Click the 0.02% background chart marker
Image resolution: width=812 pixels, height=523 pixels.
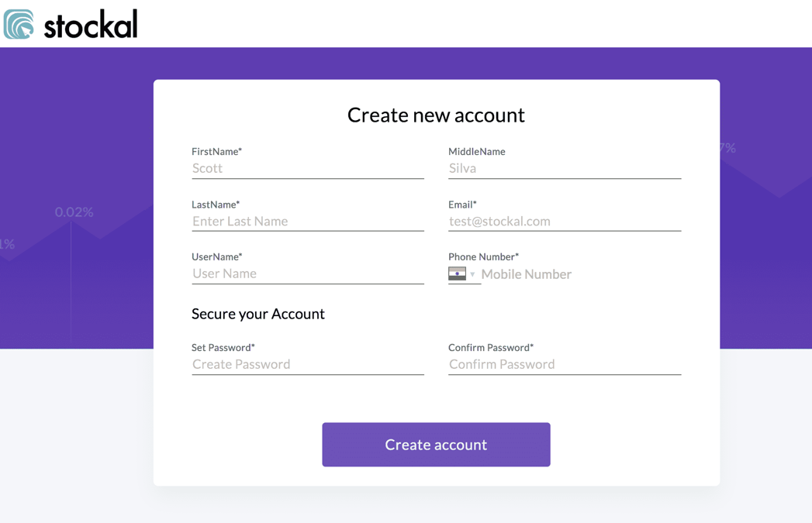74,212
